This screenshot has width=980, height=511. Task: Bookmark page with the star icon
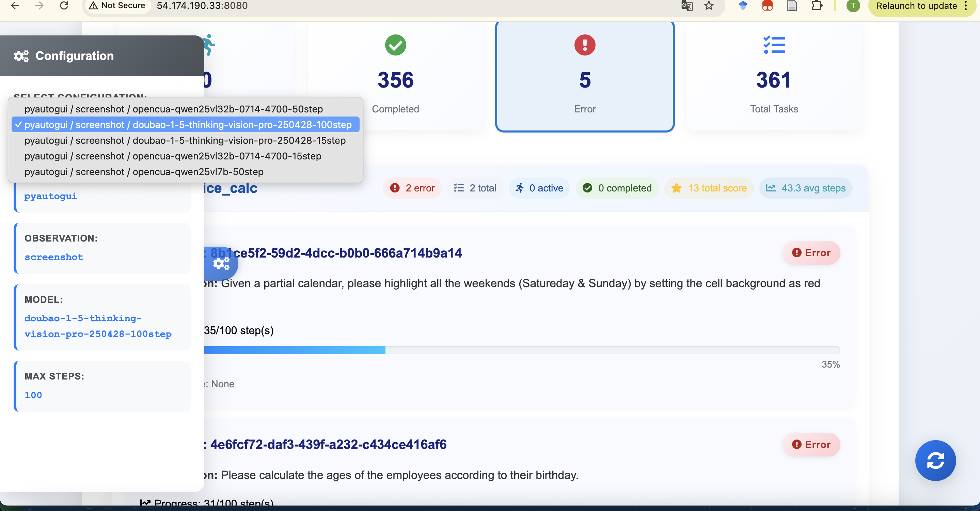709,6
